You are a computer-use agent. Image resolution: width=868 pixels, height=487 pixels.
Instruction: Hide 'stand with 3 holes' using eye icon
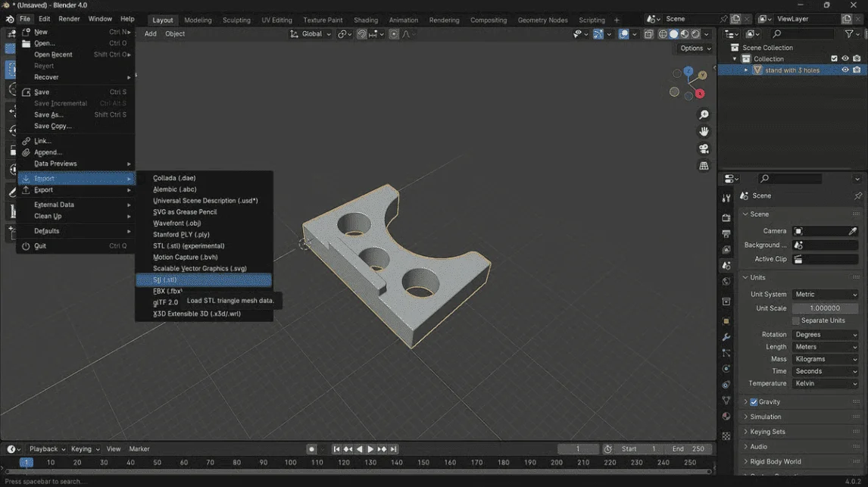pyautogui.click(x=845, y=70)
